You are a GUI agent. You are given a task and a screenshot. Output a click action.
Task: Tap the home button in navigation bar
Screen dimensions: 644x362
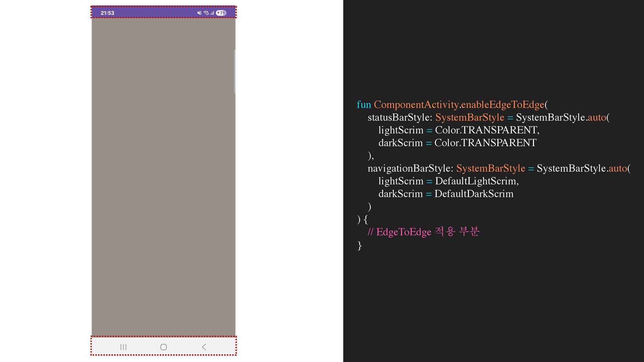(164, 347)
